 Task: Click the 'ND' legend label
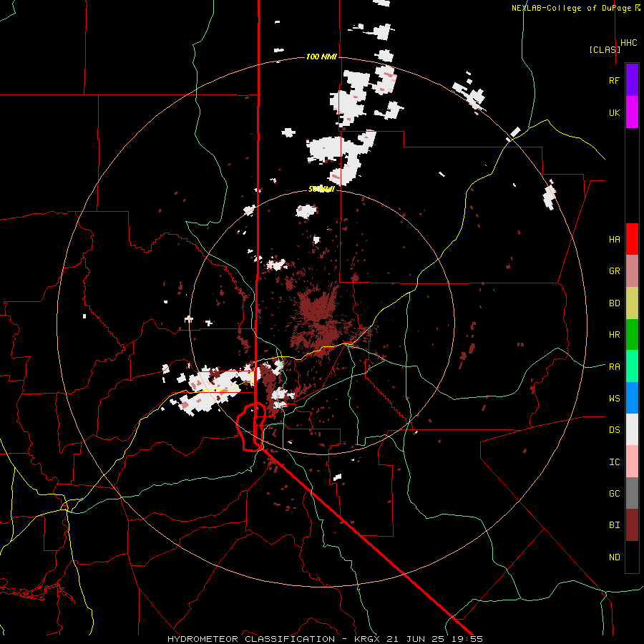pyautogui.click(x=614, y=557)
